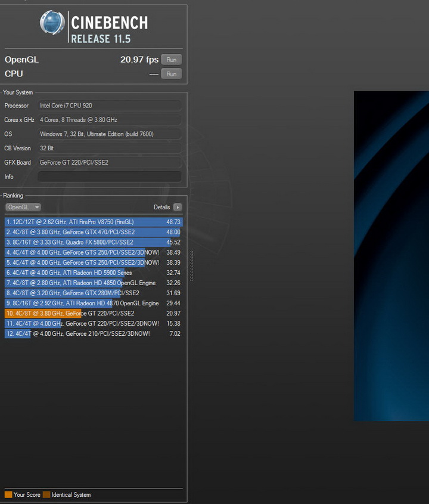Select ranking entry GeForce 210
429x504 pixels.
coord(94,333)
